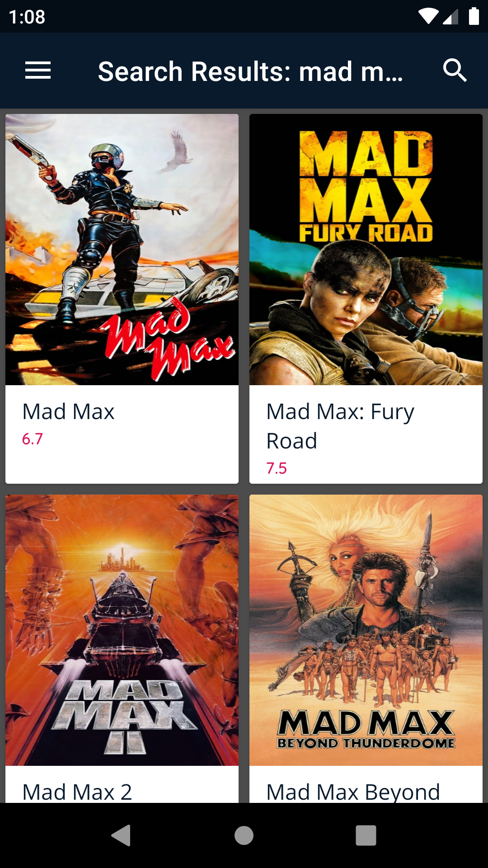Open the original Mad Max poster

coord(122,250)
